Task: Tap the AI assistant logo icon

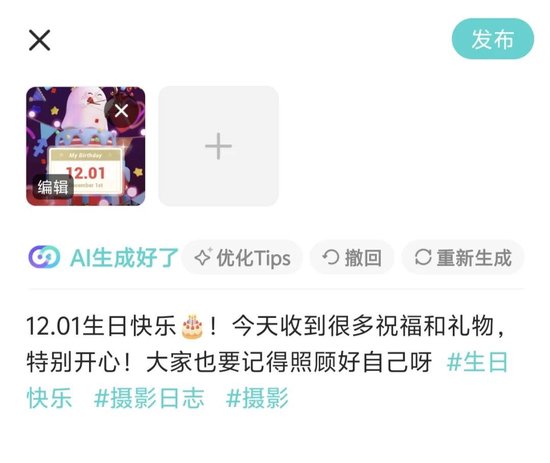Action: point(44,257)
